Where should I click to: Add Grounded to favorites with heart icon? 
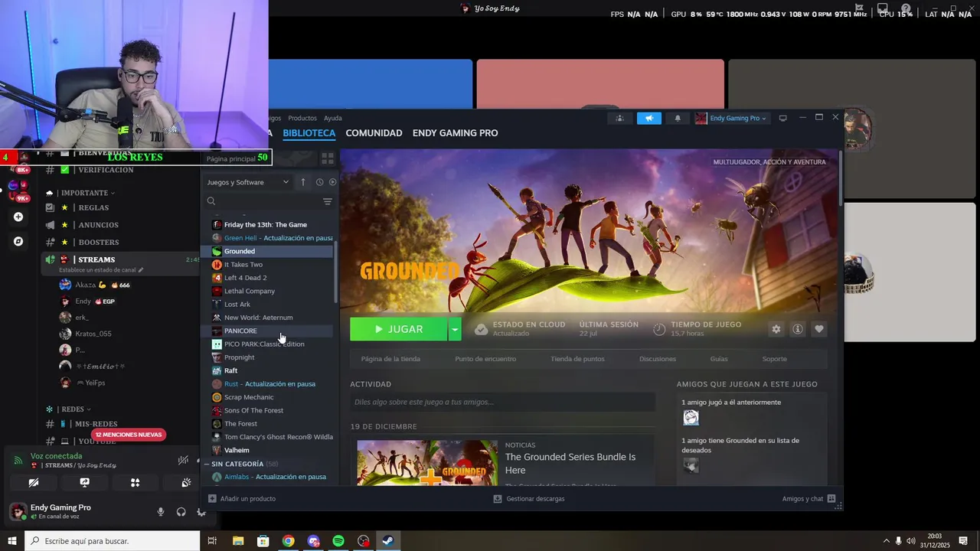click(818, 329)
